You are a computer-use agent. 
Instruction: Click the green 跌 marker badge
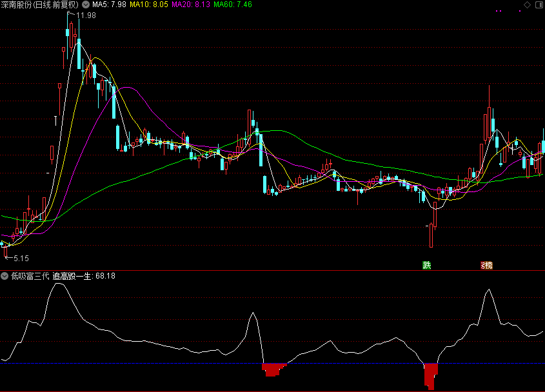[x=426, y=266]
